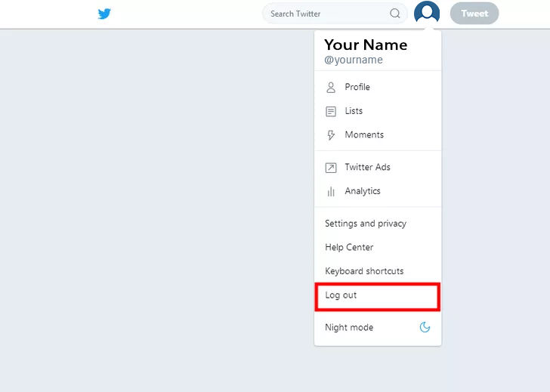
Task: Open Lists from the menu
Action: 378,111
